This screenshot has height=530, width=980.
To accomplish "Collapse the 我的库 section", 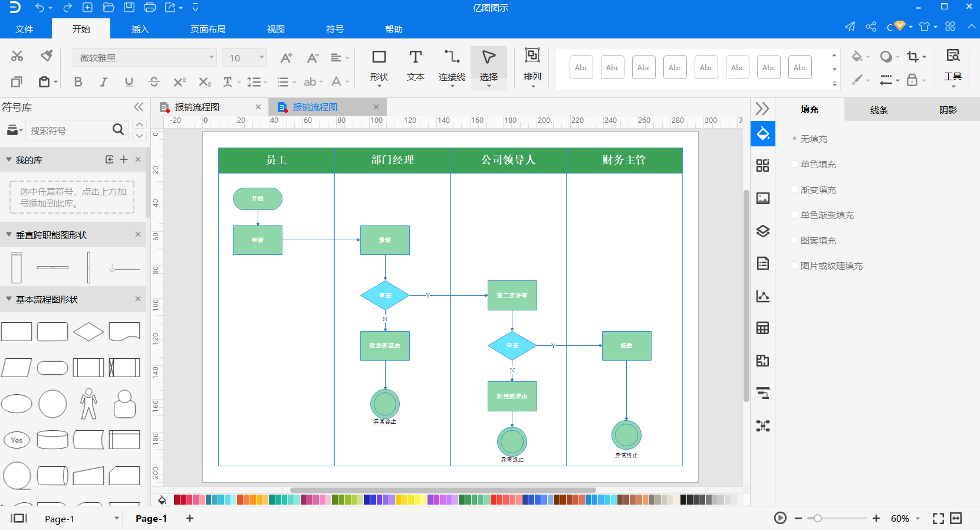I will click(x=9, y=159).
